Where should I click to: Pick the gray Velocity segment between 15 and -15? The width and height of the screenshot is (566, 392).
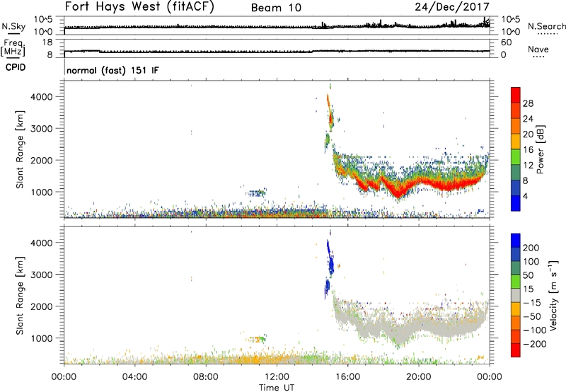tap(516, 295)
